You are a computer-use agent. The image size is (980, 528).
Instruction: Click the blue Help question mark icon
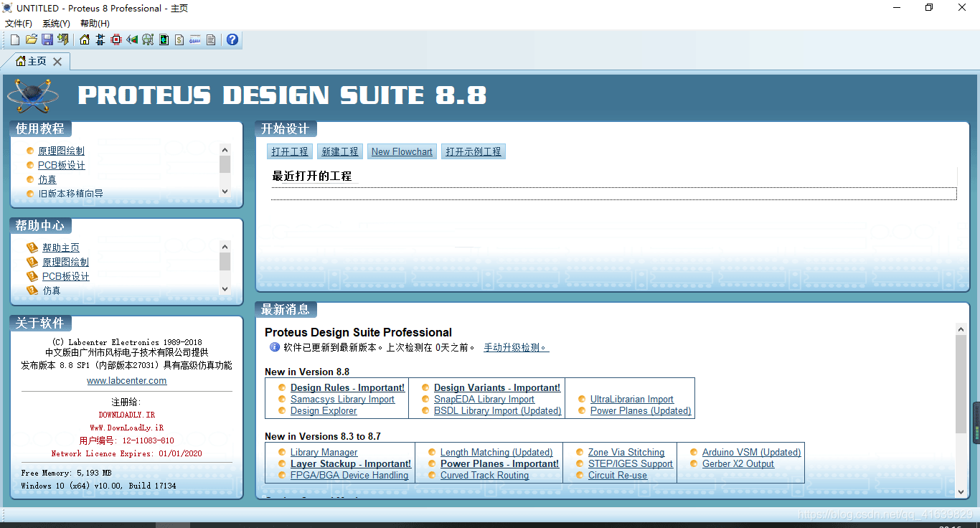[232, 39]
